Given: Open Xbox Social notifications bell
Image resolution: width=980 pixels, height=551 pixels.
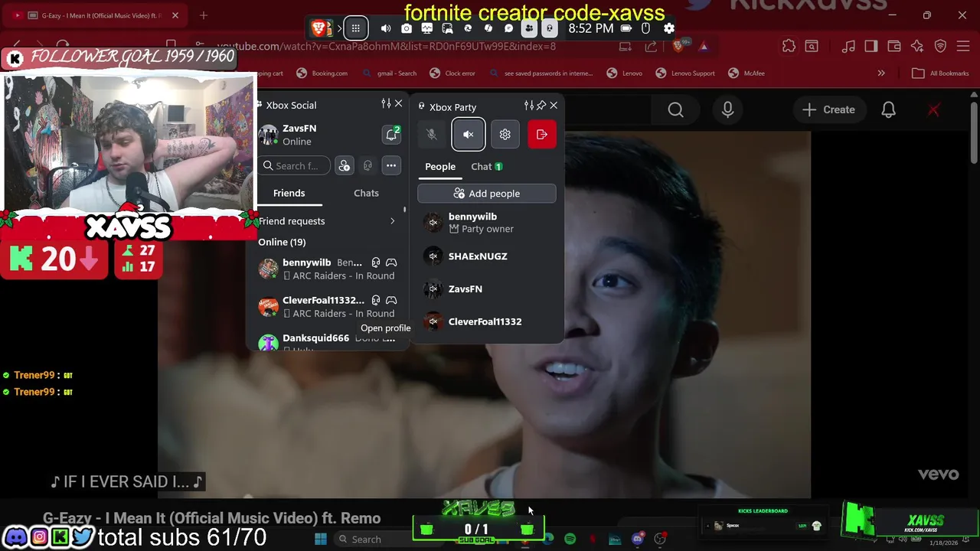Looking at the screenshot, I should tap(391, 135).
